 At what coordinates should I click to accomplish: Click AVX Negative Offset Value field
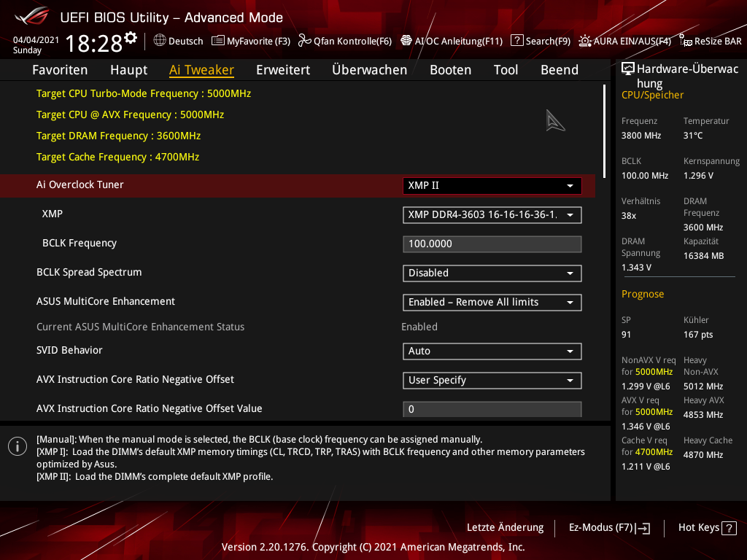pos(492,409)
